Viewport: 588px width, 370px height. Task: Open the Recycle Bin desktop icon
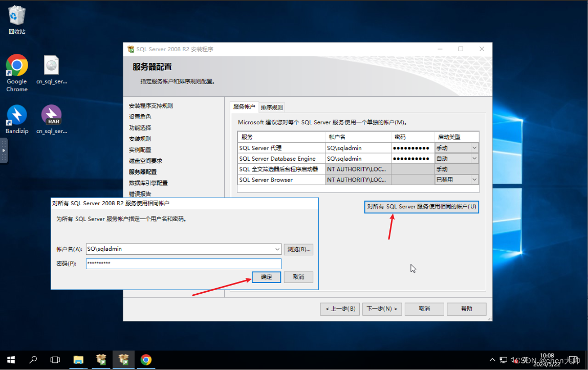point(17,20)
